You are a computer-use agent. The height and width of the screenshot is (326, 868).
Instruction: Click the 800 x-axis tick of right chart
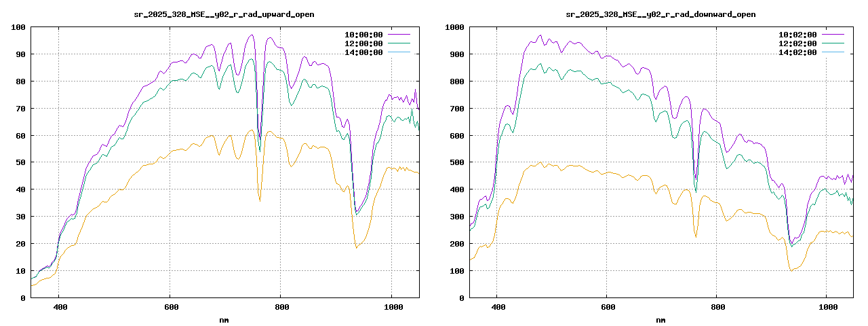click(x=717, y=308)
